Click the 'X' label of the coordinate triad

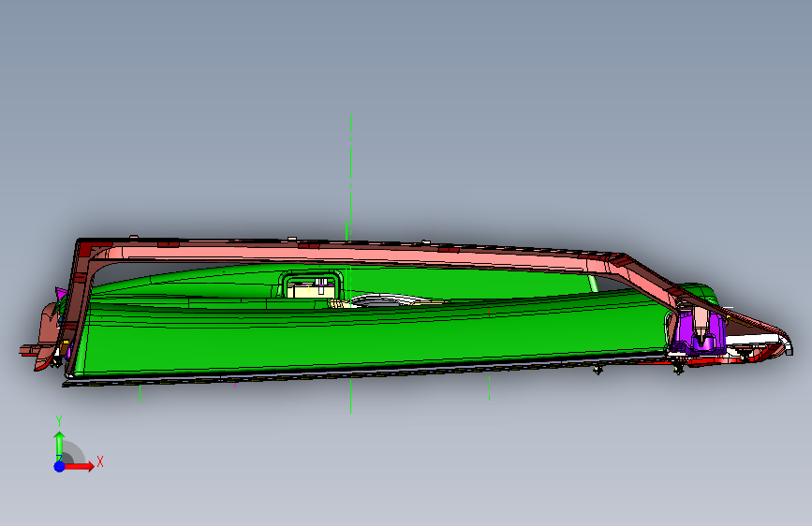click(x=100, y=461)
